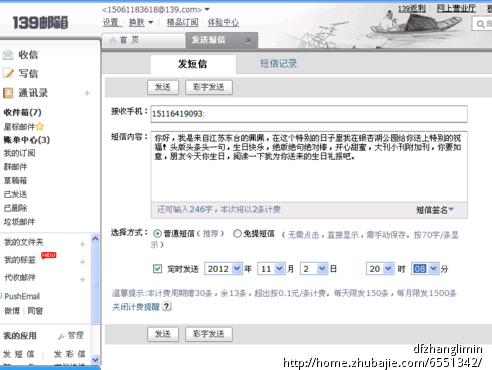Screen dimensions: 492x370
Task: Click the 微博 link in sidebar
Action: click(12, 311)
